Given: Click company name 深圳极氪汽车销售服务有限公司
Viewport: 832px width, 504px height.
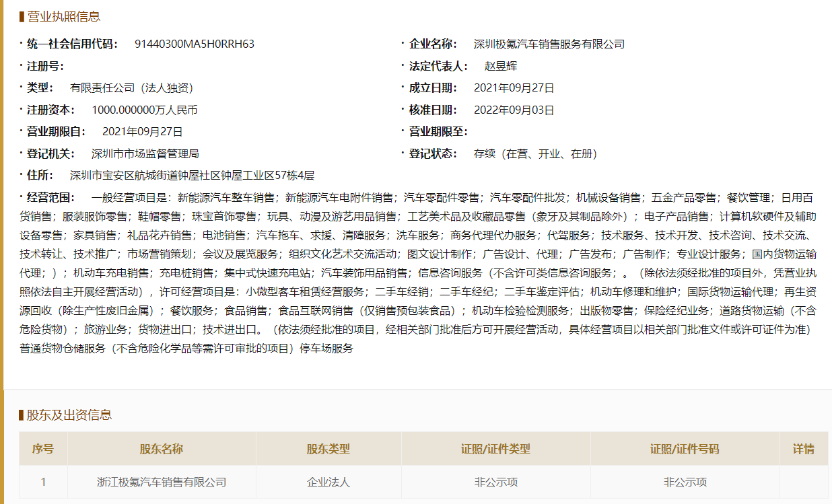Looking at the screenshot, I should [549, 44].
